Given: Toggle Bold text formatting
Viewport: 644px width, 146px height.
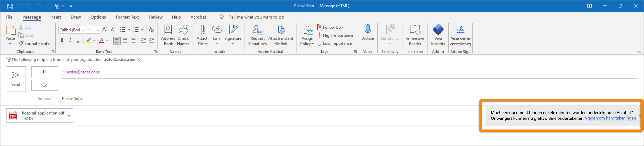Looking at the screenshot, I should coord(62,40).
